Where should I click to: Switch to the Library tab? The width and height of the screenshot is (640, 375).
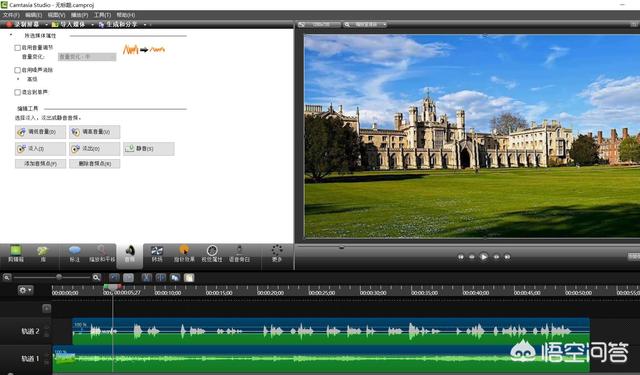[42, 254]
